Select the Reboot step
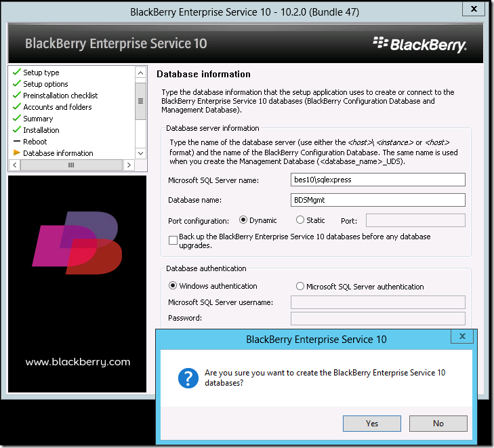The height and width of the screenshot is (448, 494). click(35, 142)
